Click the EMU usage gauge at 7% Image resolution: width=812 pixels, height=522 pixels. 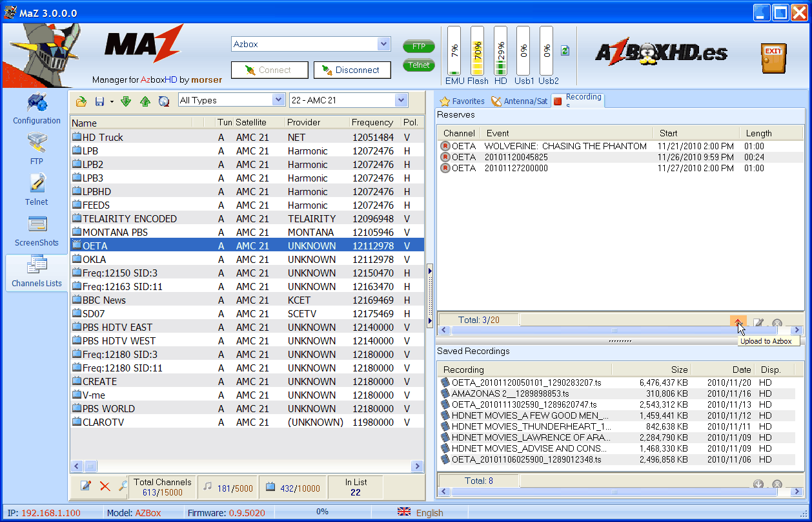454,52
